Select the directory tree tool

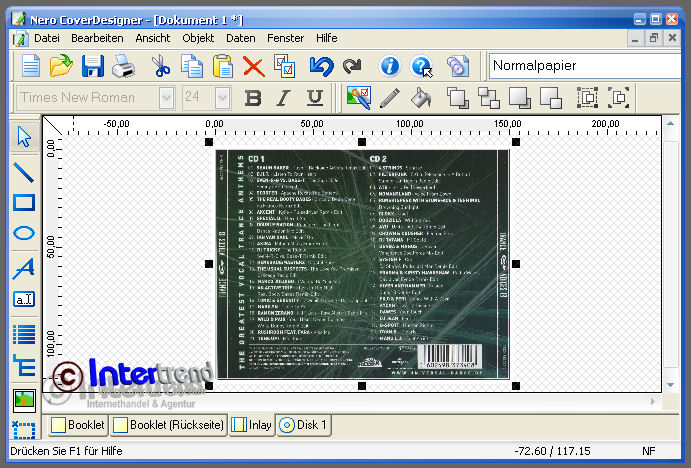click(x=24, y=365)
